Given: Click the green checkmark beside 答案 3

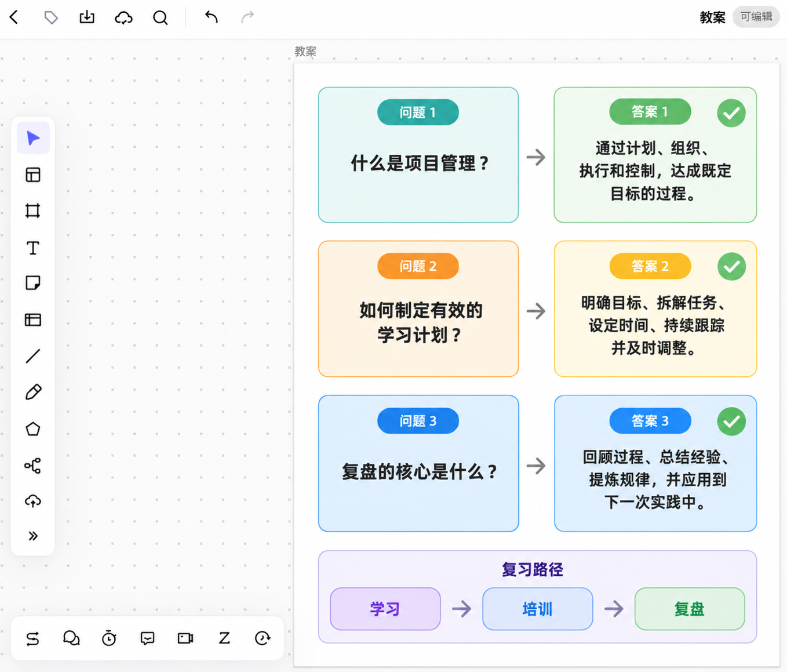Looking at the screenshot, I should tap(731, 422).
